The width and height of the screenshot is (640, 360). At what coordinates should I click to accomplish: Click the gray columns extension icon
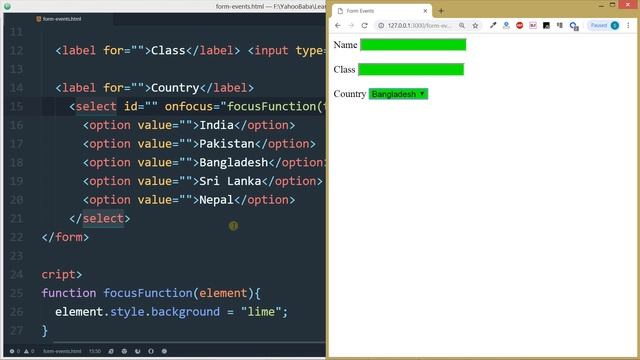[x=560, y=25]
